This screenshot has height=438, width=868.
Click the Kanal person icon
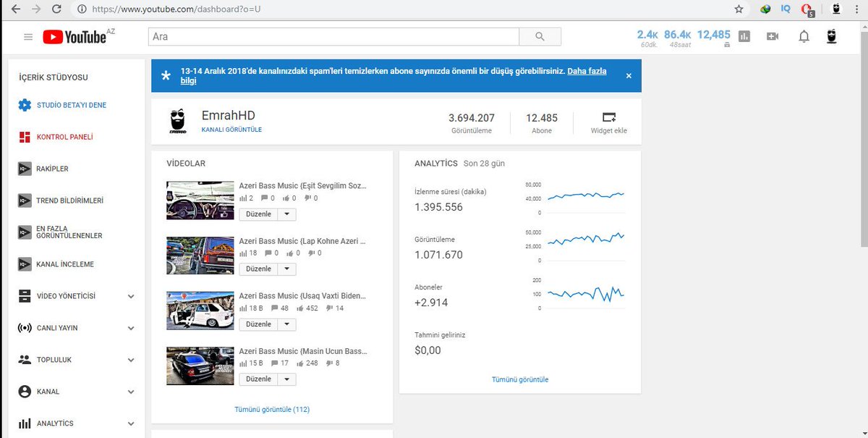click(25, 392)
